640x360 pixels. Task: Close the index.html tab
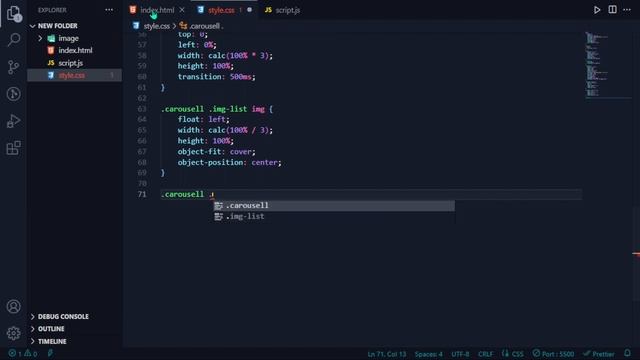point(182,10)
